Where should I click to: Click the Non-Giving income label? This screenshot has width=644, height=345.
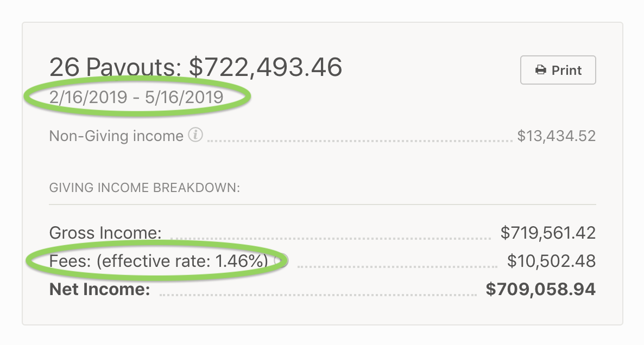(116, 136)
